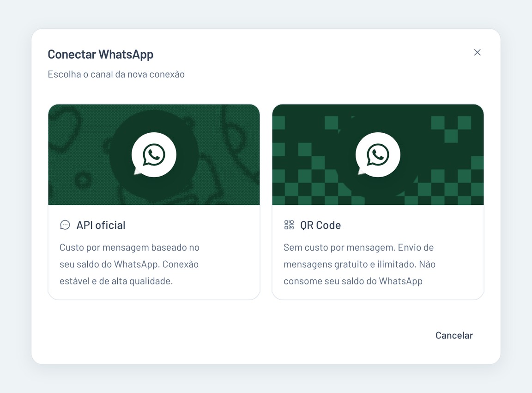Select the API oficial card banner image
The image size is (532, 393).
pos(154,154)
